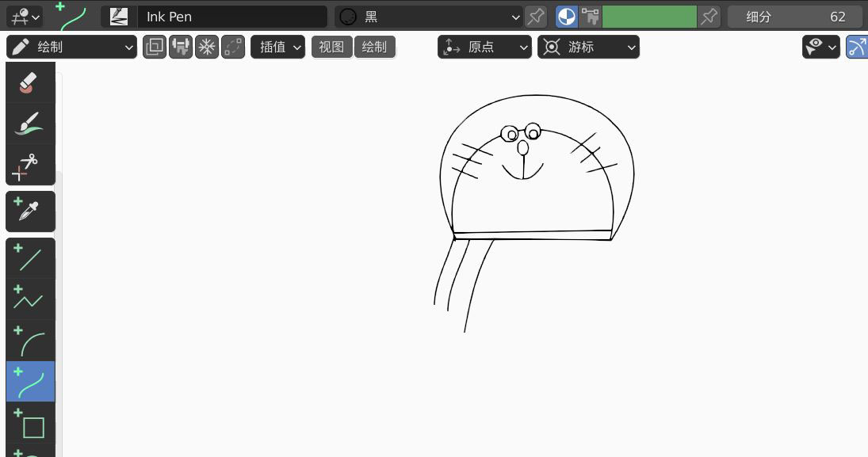Switch to vertex color mode icon
Image resolution: width=868 pixels, height=457 pixels.
coord(590,17)
